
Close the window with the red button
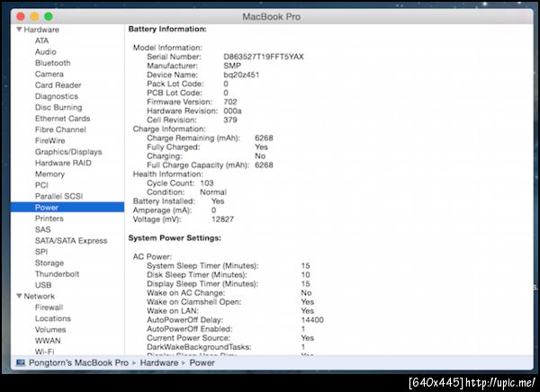(x=21, y=16)
